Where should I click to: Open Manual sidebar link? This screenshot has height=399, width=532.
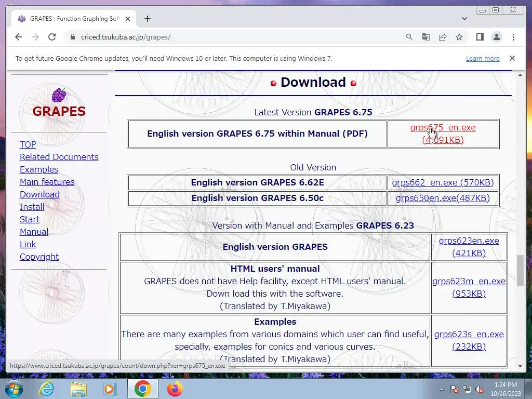pyautogui.click(x=34, y=232)
